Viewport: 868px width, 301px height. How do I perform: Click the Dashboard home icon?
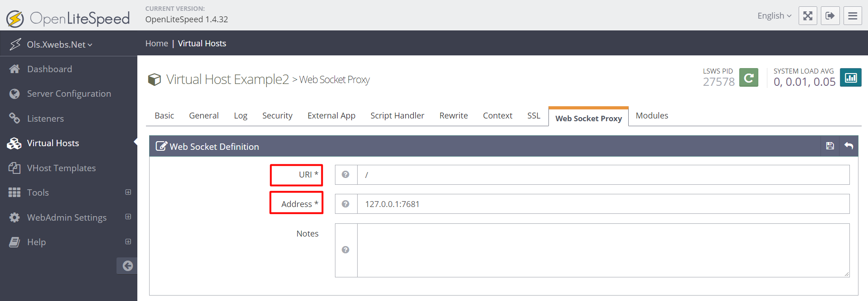pyautogui.click(x=15, y=69)
